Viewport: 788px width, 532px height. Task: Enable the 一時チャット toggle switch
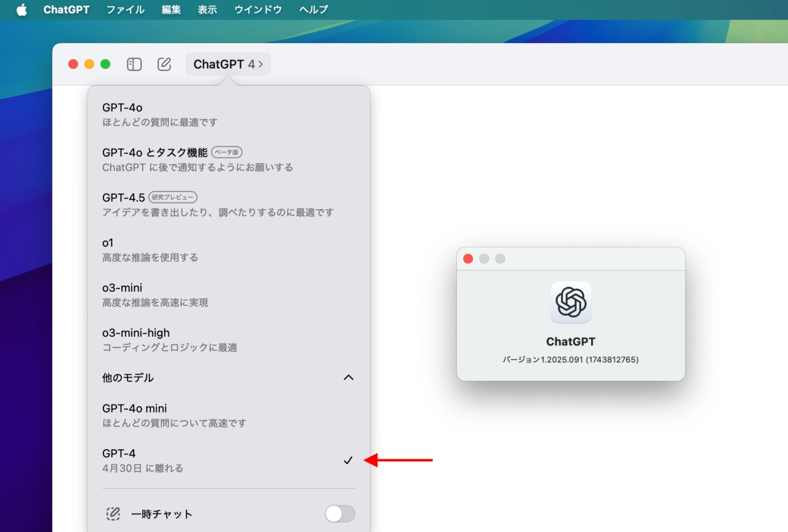pos(340,514)
